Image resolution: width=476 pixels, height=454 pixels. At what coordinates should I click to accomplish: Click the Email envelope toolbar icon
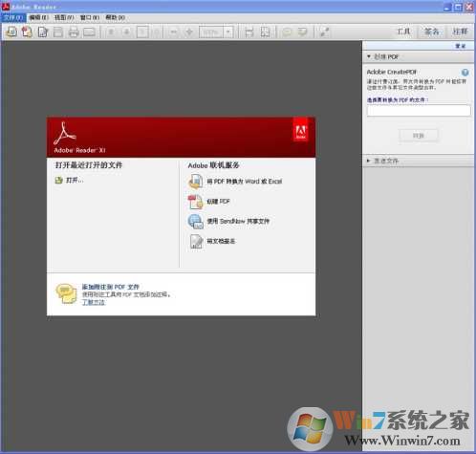pos(89,32)
